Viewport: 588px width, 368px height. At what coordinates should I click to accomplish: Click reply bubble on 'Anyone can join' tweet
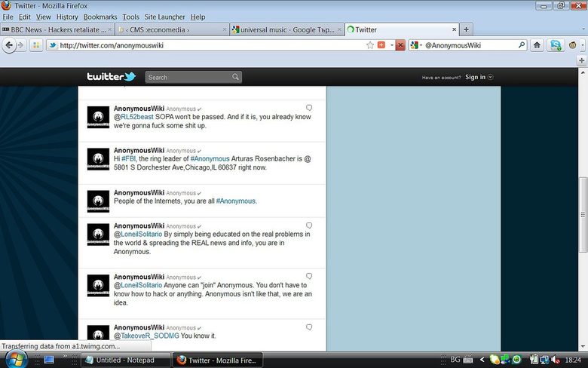(309, 277)
